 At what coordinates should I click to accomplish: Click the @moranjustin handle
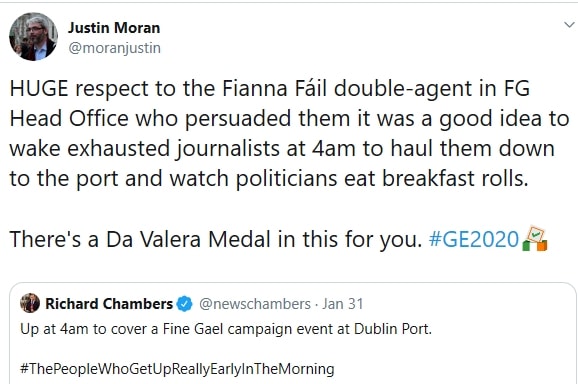114,48
